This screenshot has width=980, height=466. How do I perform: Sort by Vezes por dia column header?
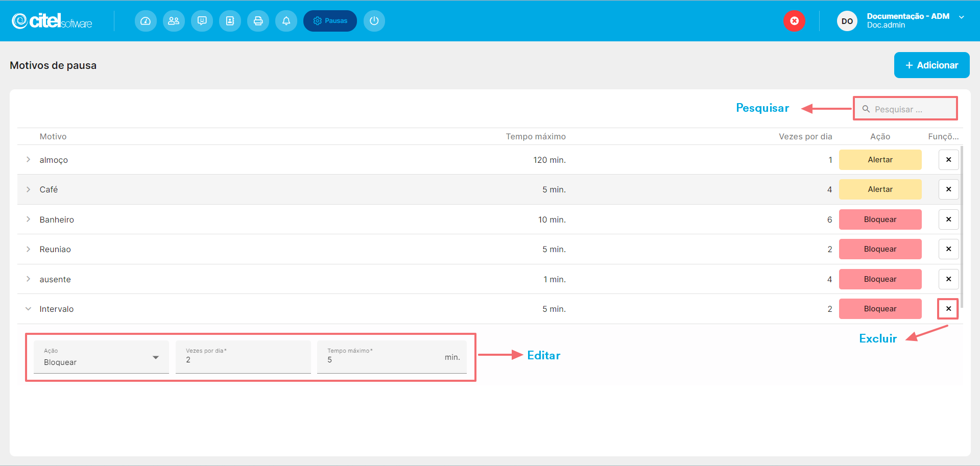(805, 136)
